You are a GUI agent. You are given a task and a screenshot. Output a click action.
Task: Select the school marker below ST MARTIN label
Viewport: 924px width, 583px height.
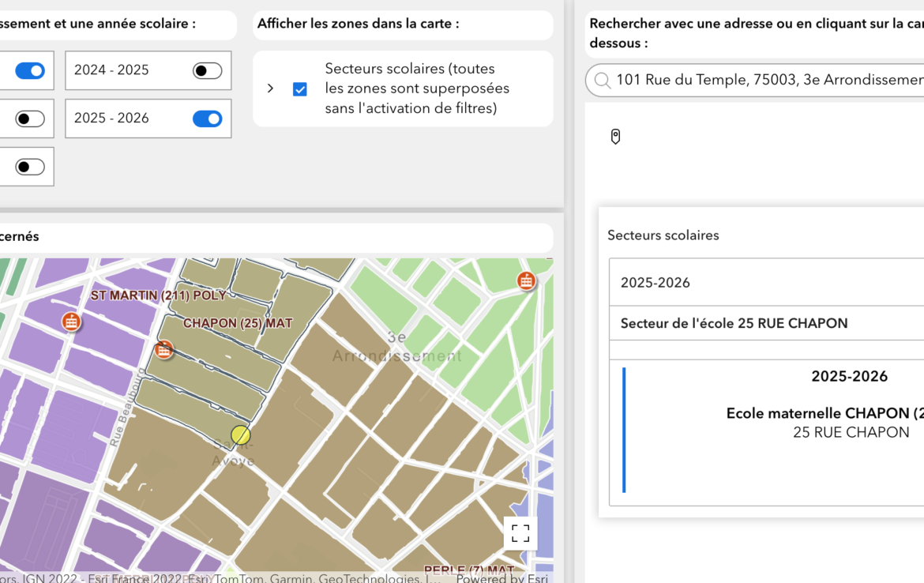click(x=71, y=322)
